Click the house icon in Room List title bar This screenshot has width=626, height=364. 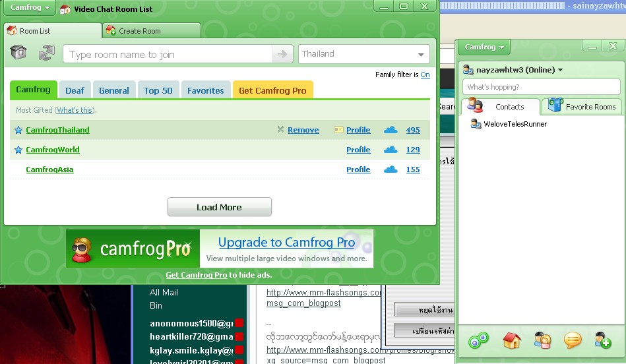click(x=65, y=9)
